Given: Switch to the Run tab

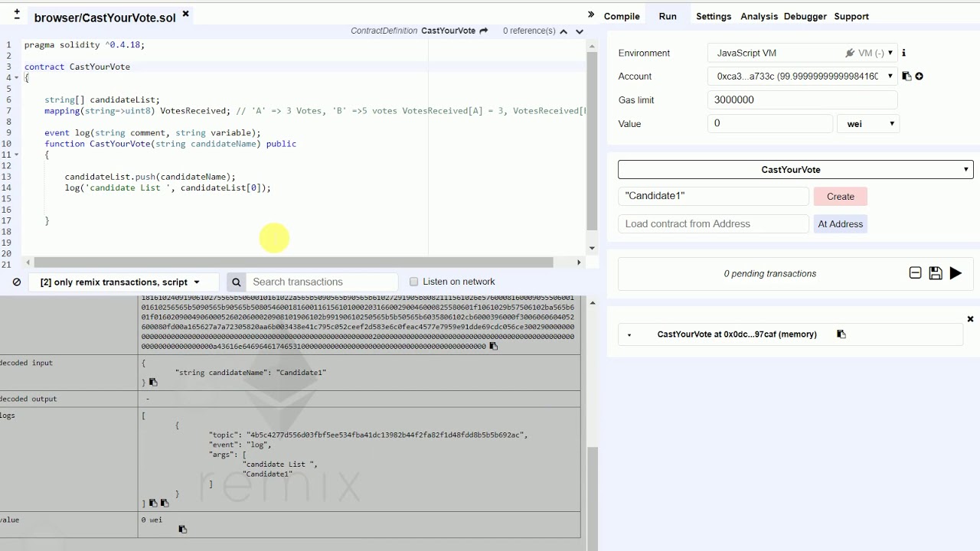Looking at the screenshot, I should pos(668,16).
